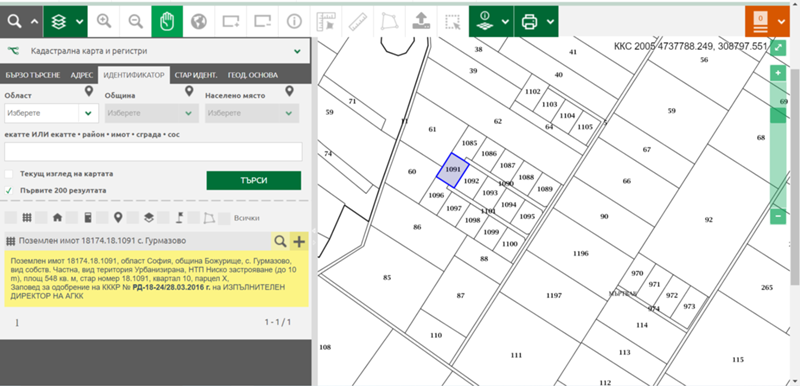Select the zoom in magnifier tool

(104, 21)
